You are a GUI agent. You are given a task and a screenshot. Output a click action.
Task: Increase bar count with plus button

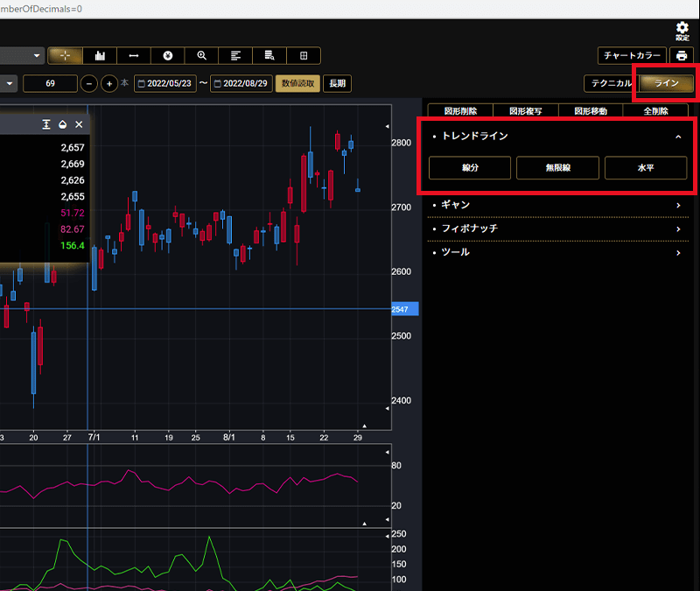[108, 83]
